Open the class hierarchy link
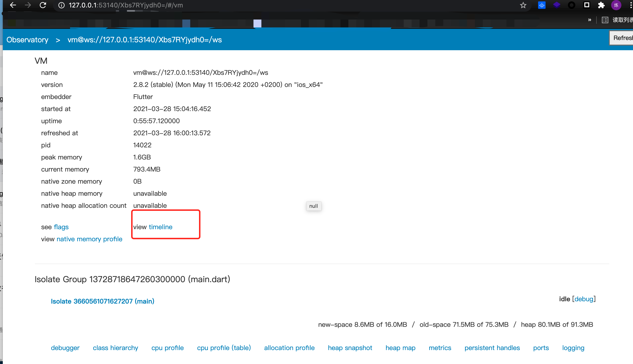 click(x=116, y=348)
